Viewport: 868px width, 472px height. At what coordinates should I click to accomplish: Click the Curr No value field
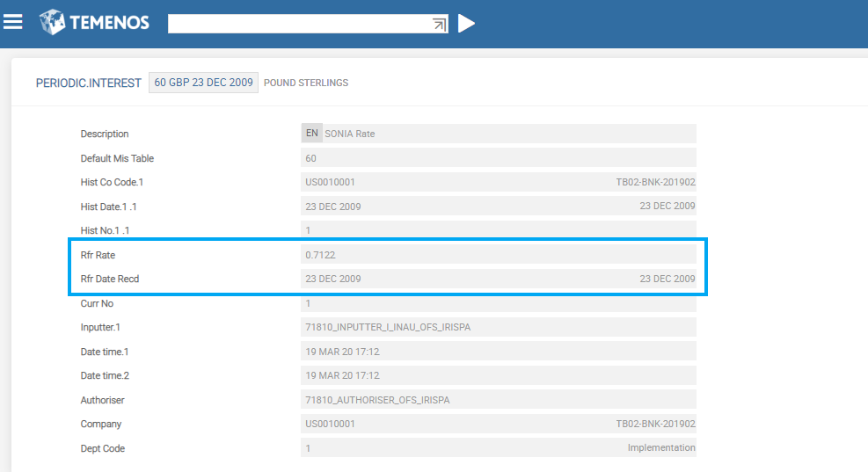click(x=498, y=303)
